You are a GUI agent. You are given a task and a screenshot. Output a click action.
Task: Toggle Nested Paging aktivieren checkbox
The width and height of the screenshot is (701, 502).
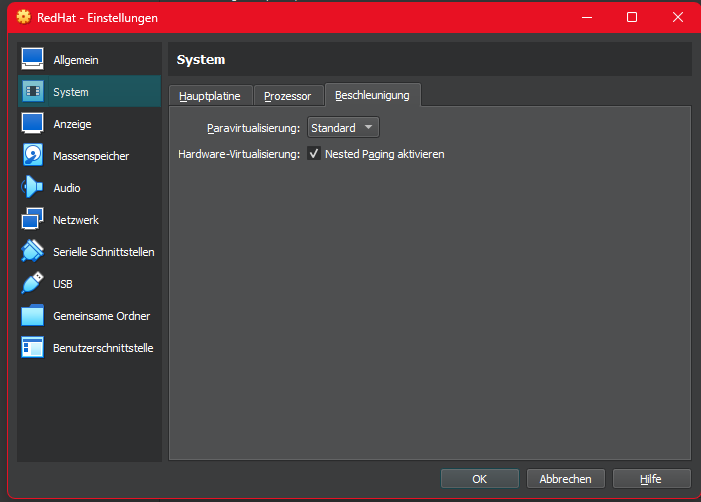tap(314, 154)
